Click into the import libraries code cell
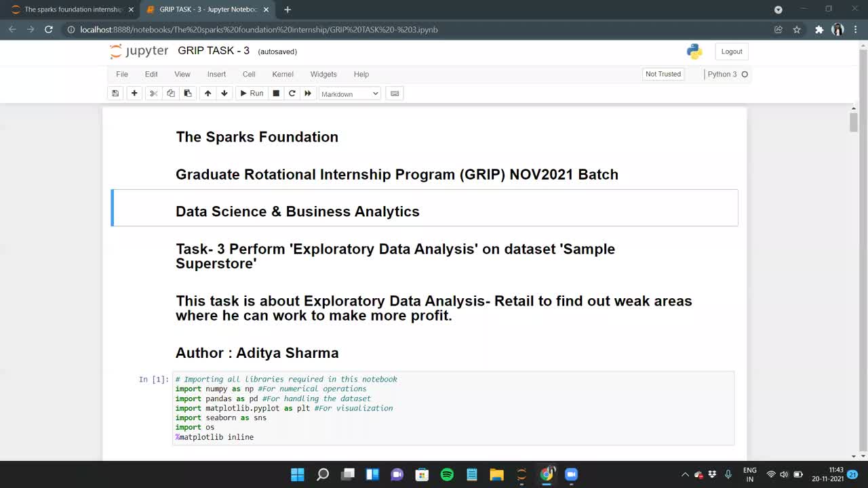 (454, 408)
